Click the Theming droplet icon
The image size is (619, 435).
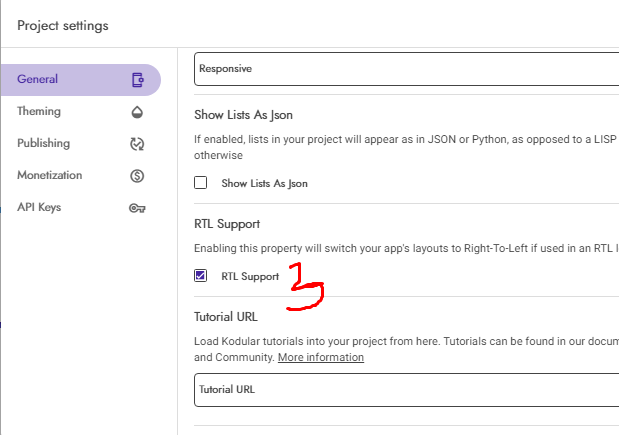138,112
